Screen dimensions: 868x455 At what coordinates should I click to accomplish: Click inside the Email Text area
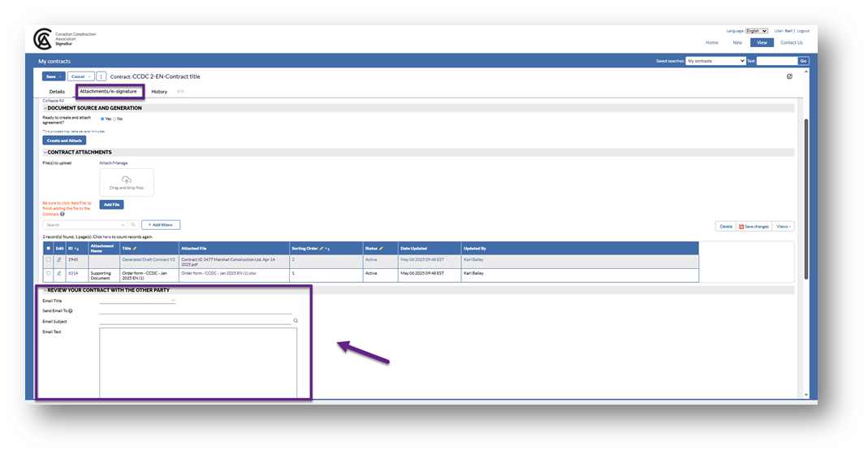coord(198,362)
